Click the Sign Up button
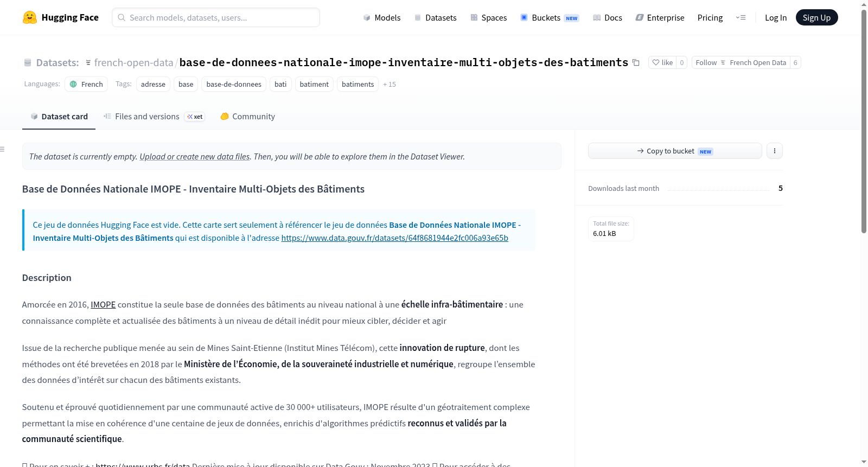The width and height of the screenshot is (868, 467). click(x=816, y=18)
